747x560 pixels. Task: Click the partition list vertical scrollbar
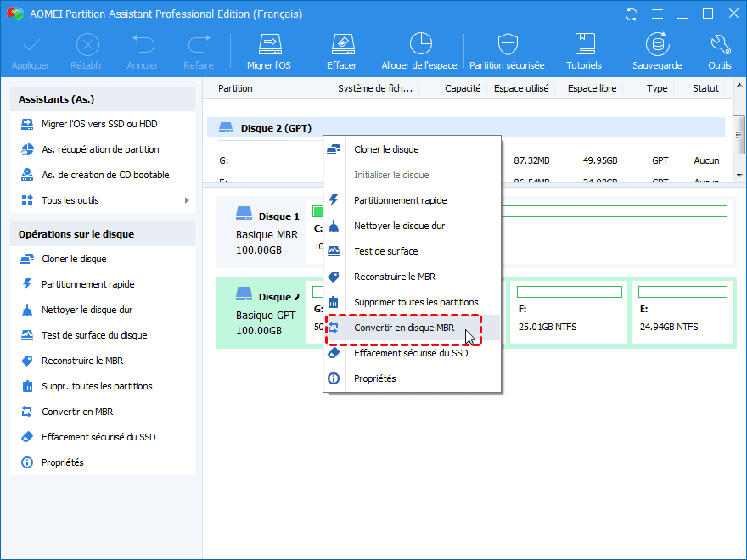coord(739,136)
